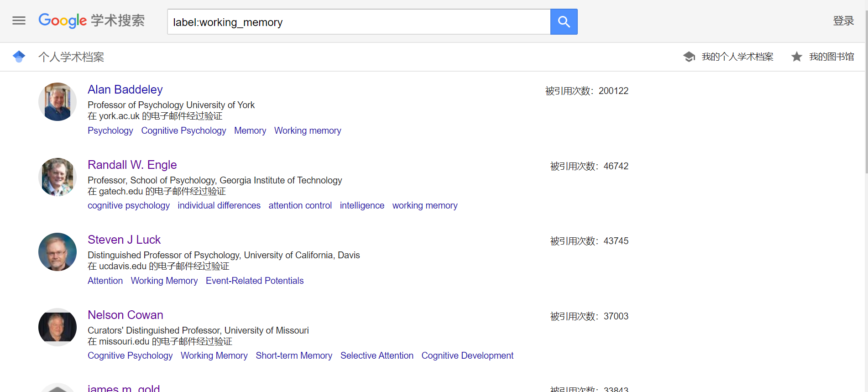Click the blue scholar profiles icon
This screenshot has width=868, height=392.
point(19,57)
